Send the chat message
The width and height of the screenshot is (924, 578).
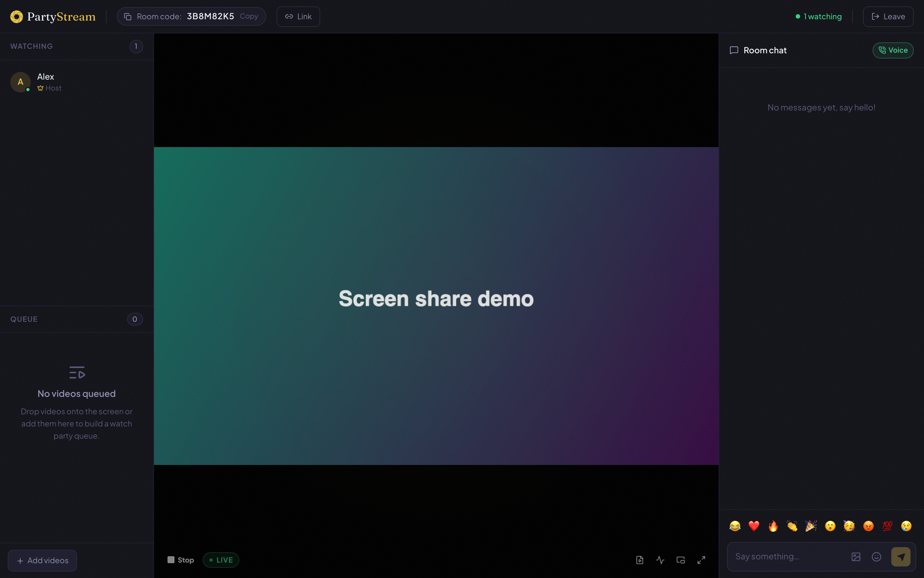pyautogui.click(x=901, y=556)
